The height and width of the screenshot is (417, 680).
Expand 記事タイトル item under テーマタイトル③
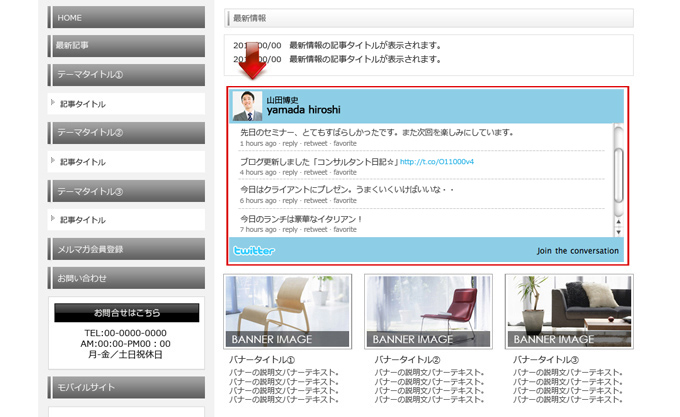(x=82, y=220)
